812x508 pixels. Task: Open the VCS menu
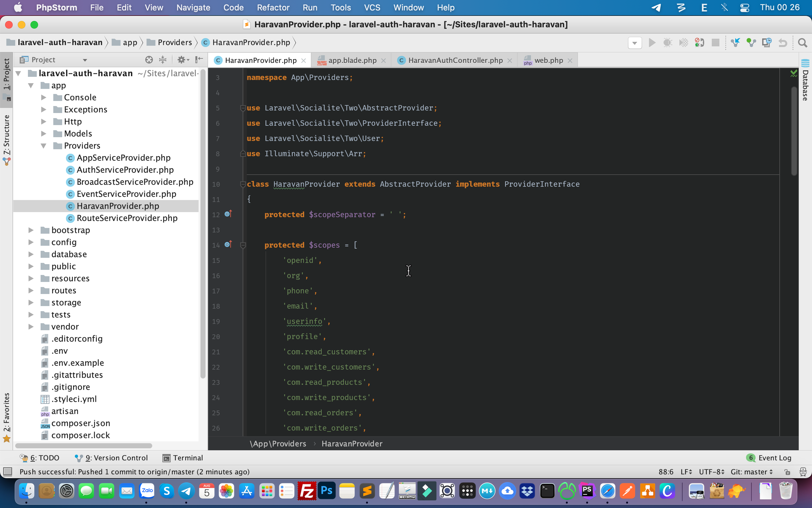372,7
